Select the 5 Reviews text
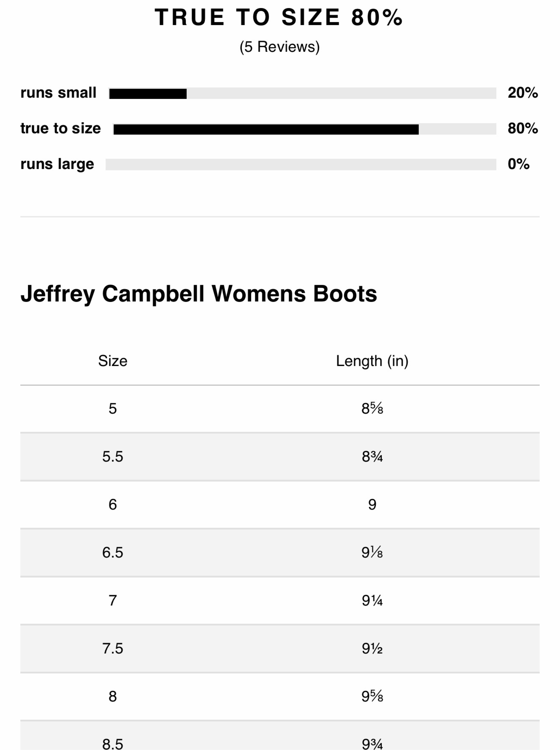The width and height of the screenshot is (560, 750). tap(280, 47)
